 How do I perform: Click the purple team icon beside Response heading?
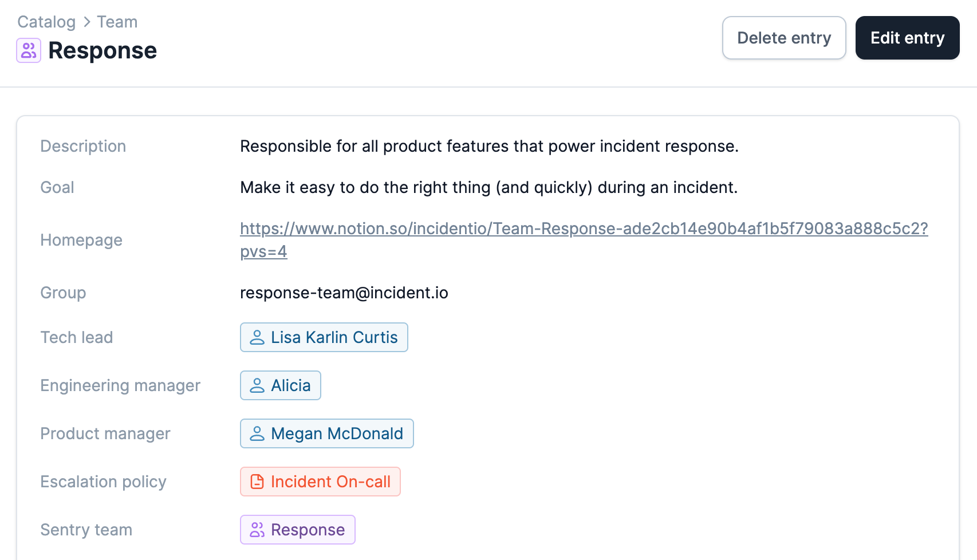click(29, 50)
